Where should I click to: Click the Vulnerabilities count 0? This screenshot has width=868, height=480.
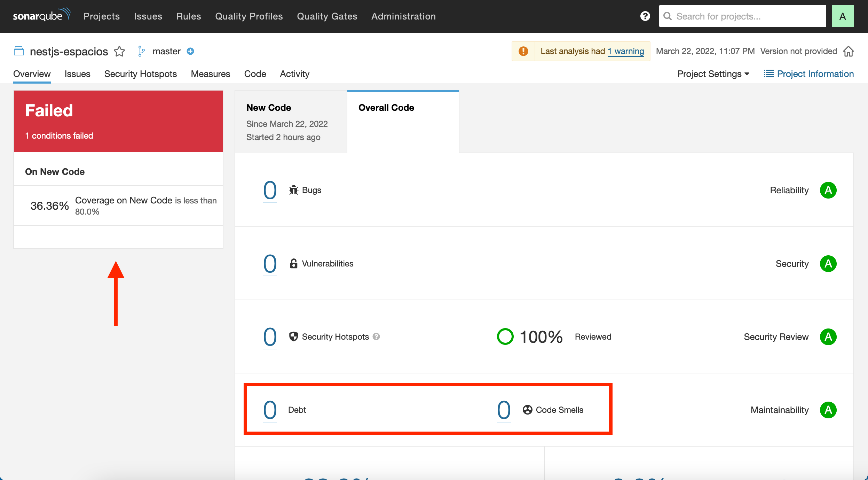point(270,264)
